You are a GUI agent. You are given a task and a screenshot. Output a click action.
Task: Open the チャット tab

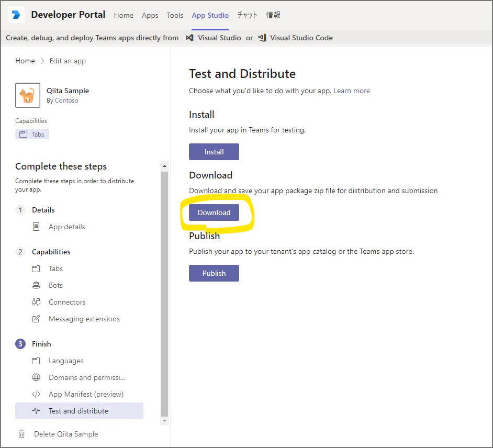(x=247, y=15)
